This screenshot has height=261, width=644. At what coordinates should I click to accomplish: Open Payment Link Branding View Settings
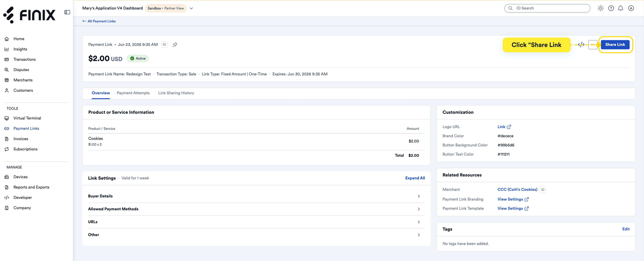tap(513, 199)
